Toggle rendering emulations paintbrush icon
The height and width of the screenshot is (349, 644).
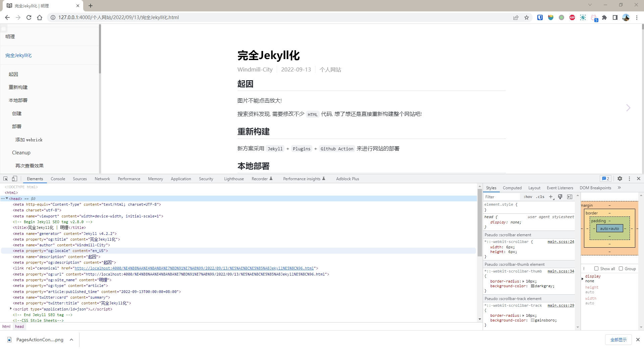(x=560, y=197)
